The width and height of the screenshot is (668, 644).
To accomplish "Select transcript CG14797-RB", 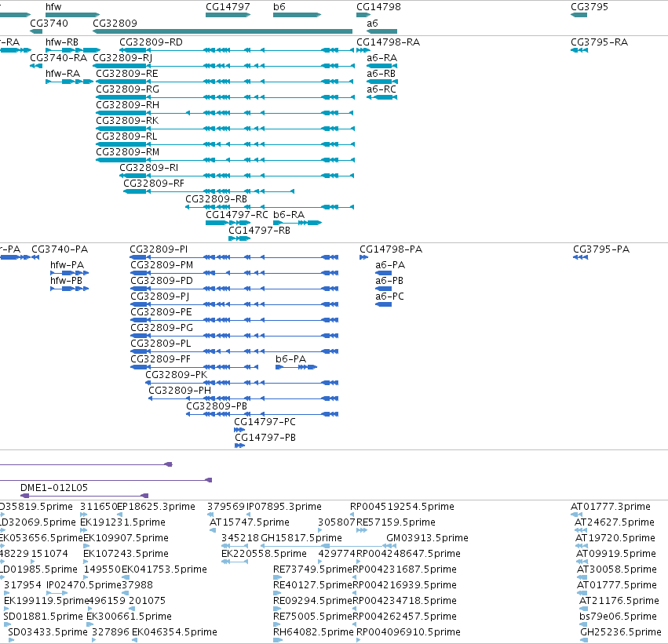I will [259, 231].
